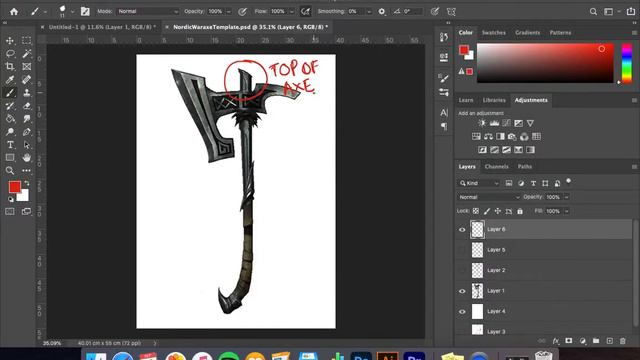Expand the Flow value dropdown
Image resolution: width=640 pixels, height=360 pixels.
click(x=291, y=12)
